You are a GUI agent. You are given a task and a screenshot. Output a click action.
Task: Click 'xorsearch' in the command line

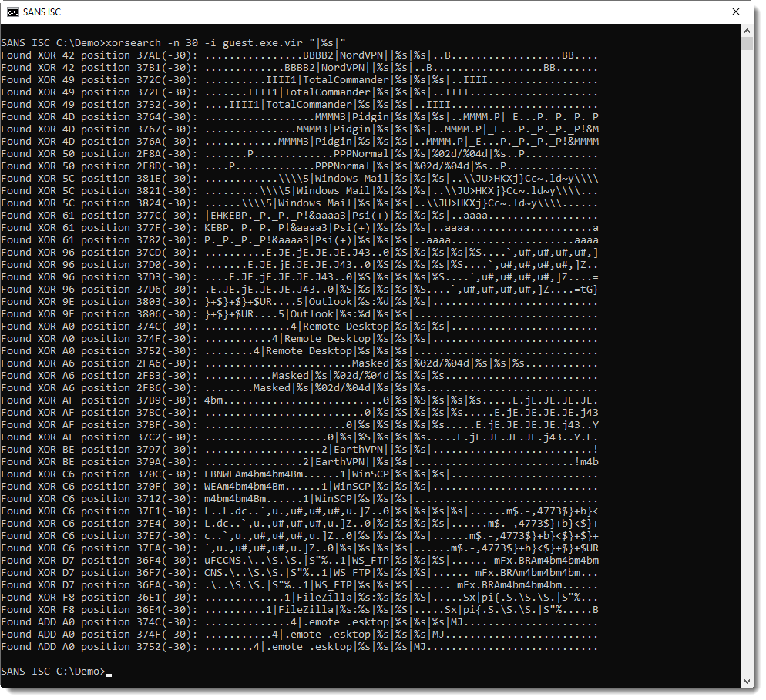pyautogui.click(x=133, y=43)
